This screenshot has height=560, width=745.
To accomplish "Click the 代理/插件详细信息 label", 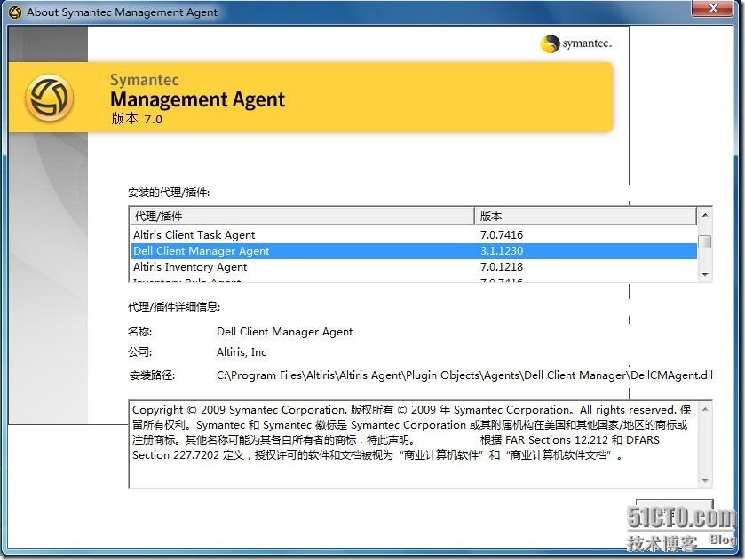I will (174, 307).
